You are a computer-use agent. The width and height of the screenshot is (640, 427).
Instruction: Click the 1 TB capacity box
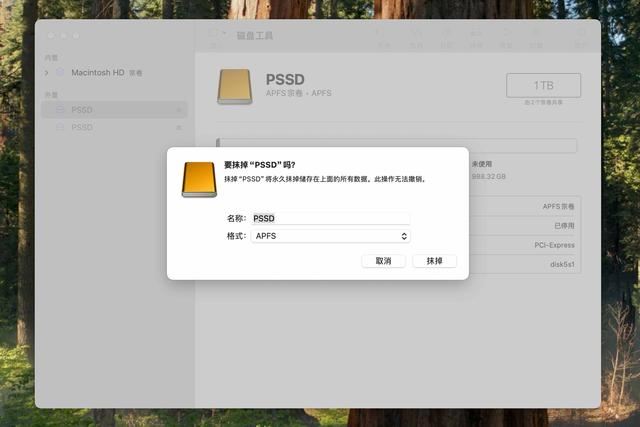tap(543, 85)
